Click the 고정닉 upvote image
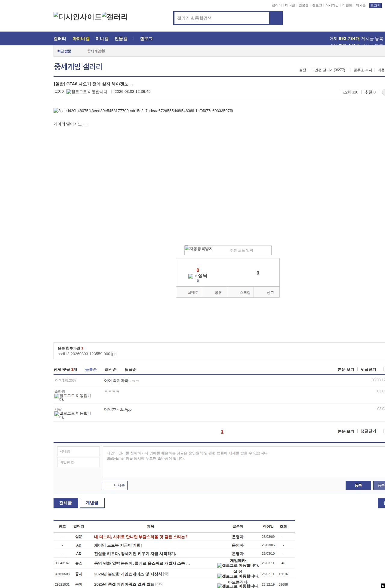 (x=198, y=276)
